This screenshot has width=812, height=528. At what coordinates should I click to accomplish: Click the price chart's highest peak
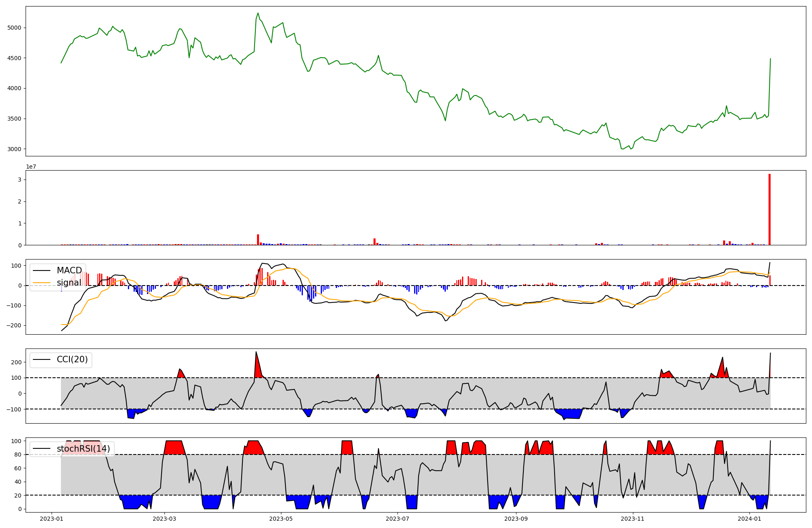(x=258, y=13)
